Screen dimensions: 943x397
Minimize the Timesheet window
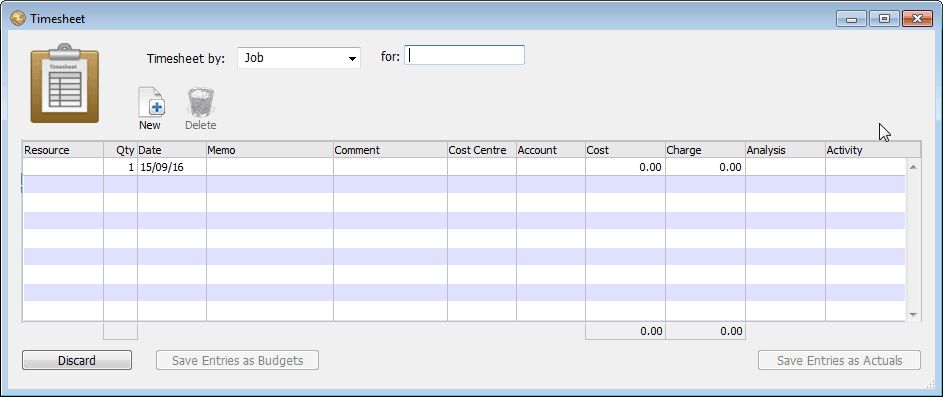[x=852, y=19]
